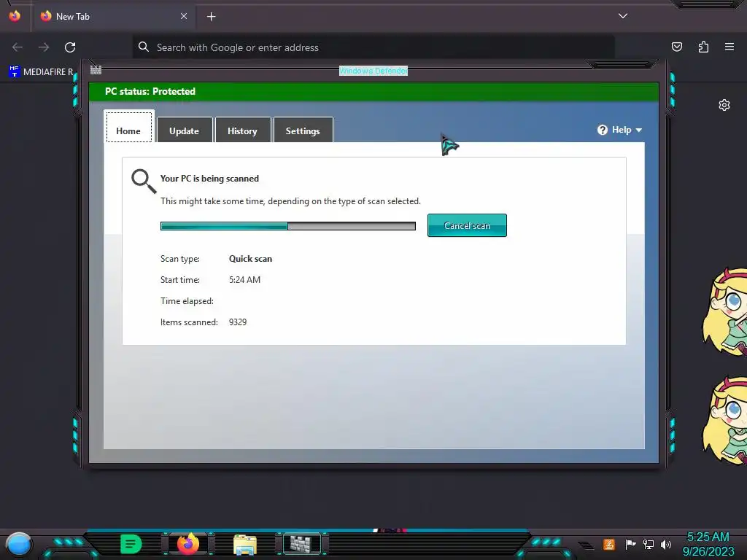The height and width of the screenshot is (560, 747).
Task: Open the taskbar clock showing 5:25 AM
Action: click(x=708, y=537)
